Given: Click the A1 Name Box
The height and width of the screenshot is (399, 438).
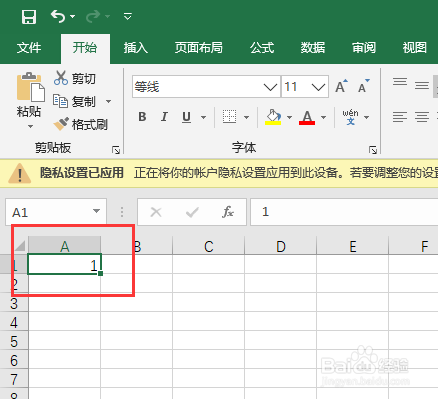Looking at the screenshot, I should 56,212.
